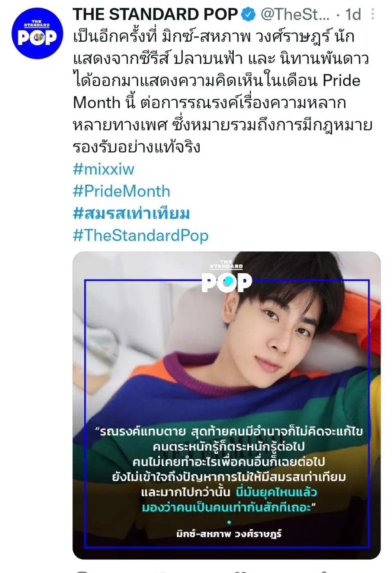Viewport: 392px width, 573px height.
Task: Open the 1d timestamp link
Action: pos(353,15)
